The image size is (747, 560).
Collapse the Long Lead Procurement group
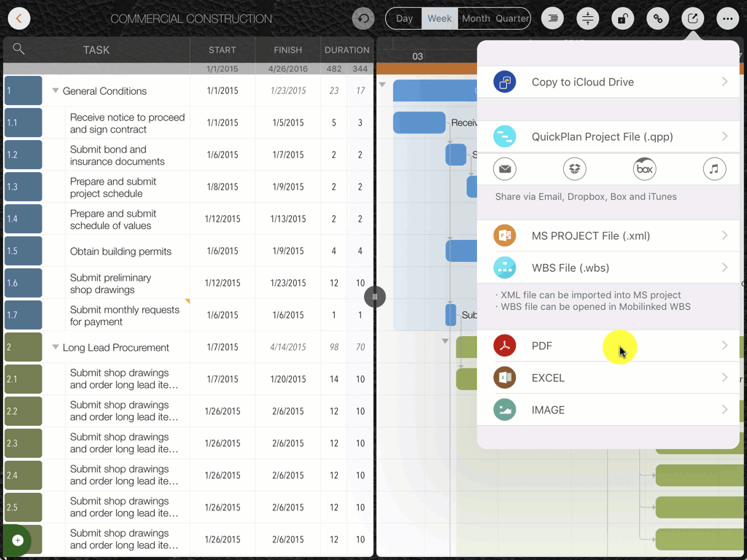coord(55,348)
